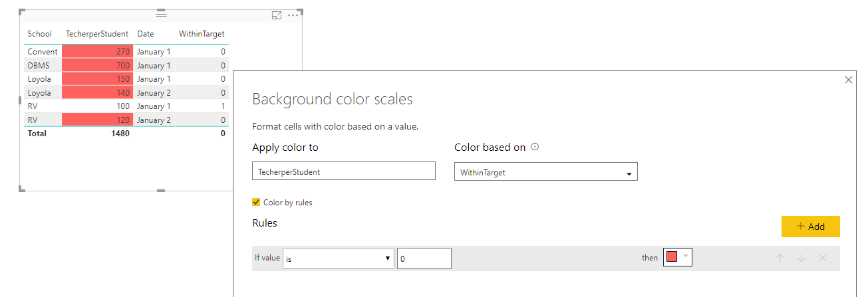Uncheck the Color by rules checkbox
The image size is (868, 297).
tap(256, 202)
